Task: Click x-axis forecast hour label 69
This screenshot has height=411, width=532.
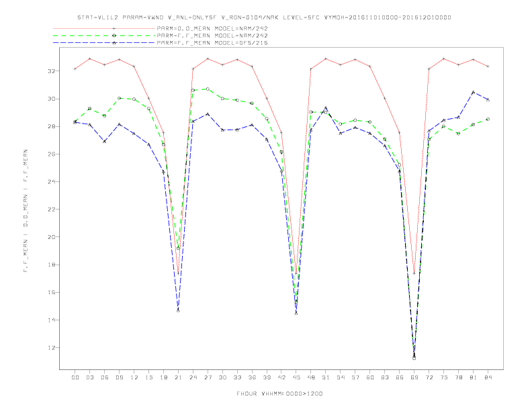Action: (414, 377)
